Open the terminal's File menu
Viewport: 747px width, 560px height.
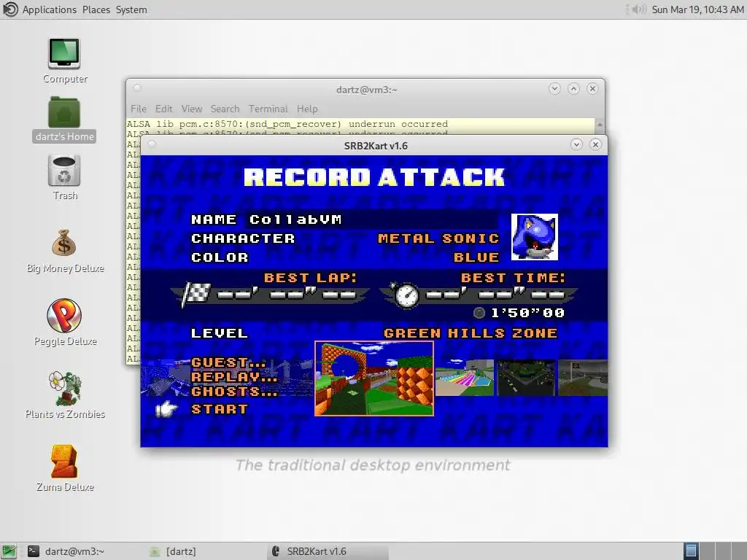click(139, 109)
